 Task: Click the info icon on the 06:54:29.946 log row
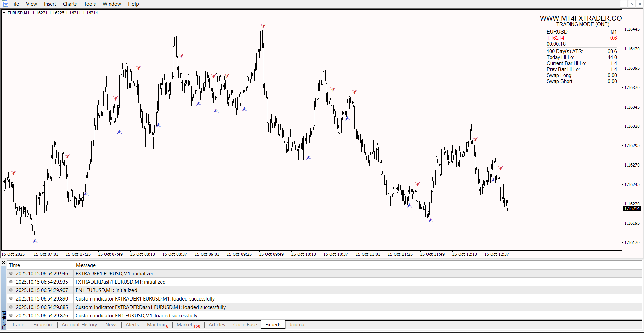(11, 274)
